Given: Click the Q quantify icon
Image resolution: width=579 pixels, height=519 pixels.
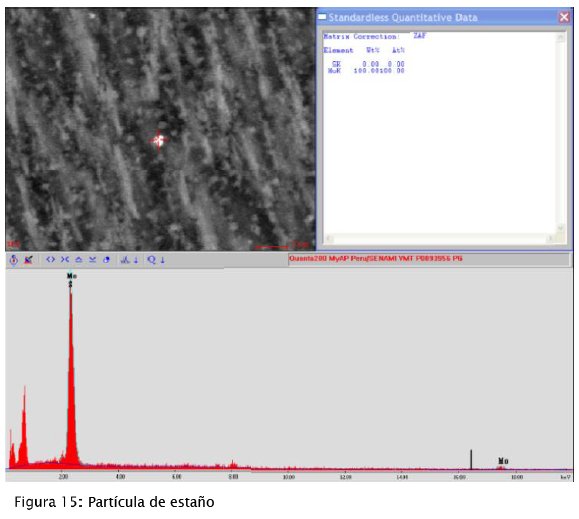Looking at the screenshot, I should (151, 260).
